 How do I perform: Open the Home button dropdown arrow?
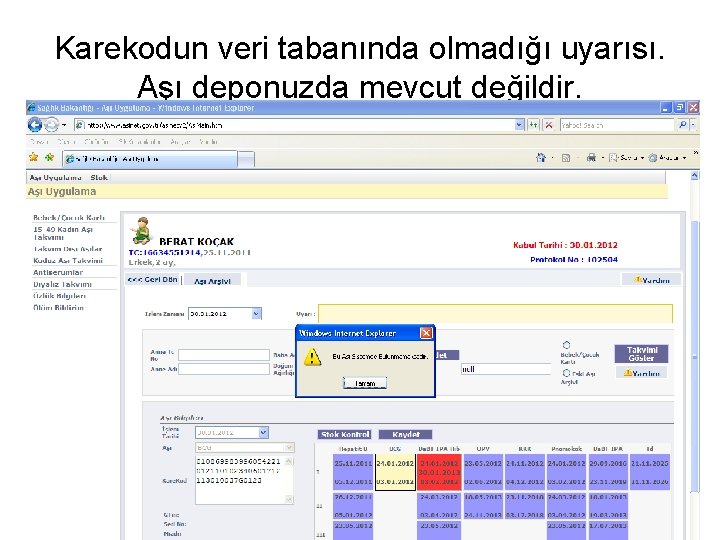(x=551, y=158)
